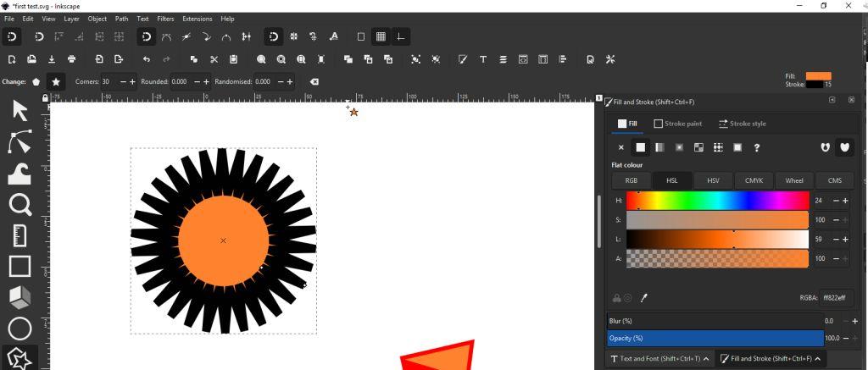Select the Selector arrow tool
Screen dimensions: 868x370
19,111
